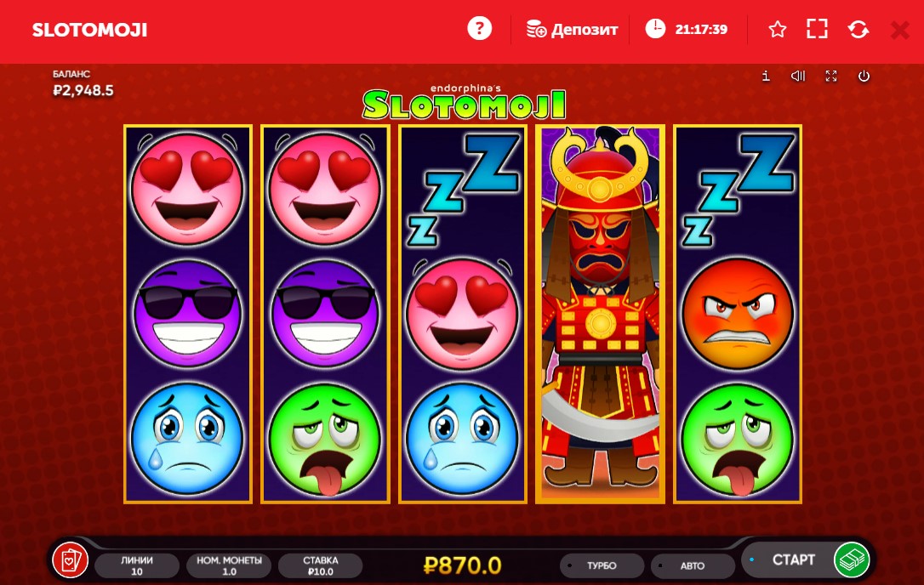Mute the game sound speaker icon
924x585 pixels.
point(798,76)
